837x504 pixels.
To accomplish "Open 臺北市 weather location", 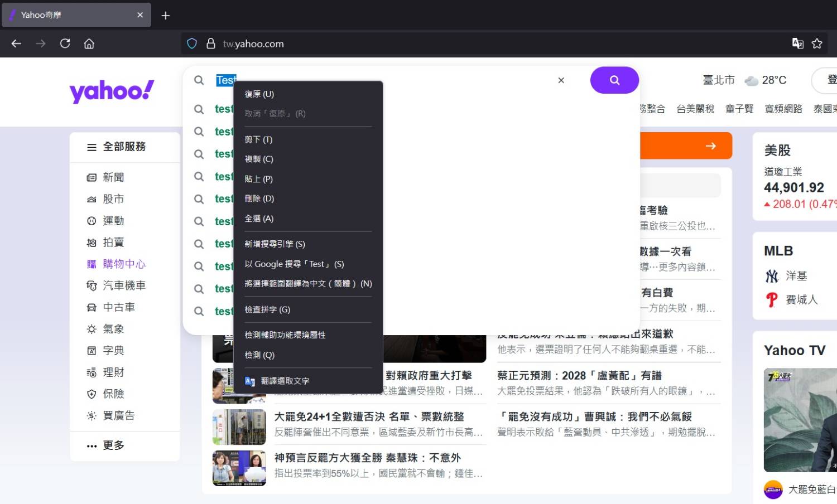I will click(x=719, y=80).
